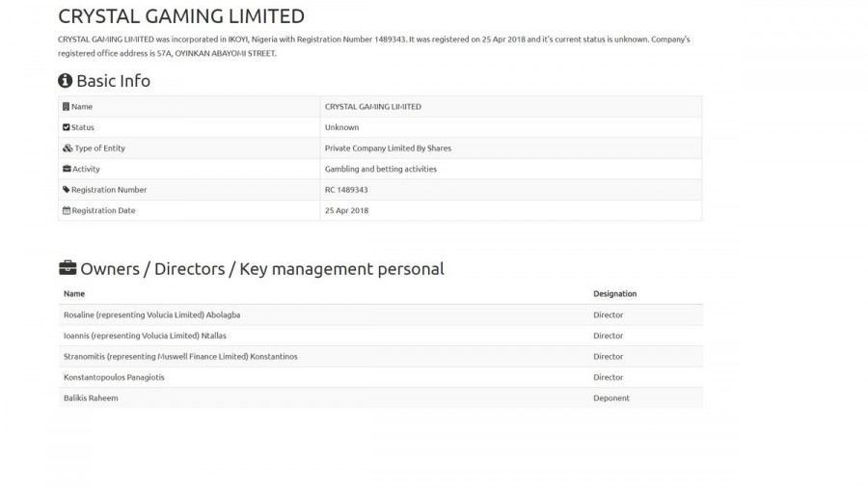868x488 pixels.
Task: Click the building icon next to Name
Action: click(x=67, y=107)
